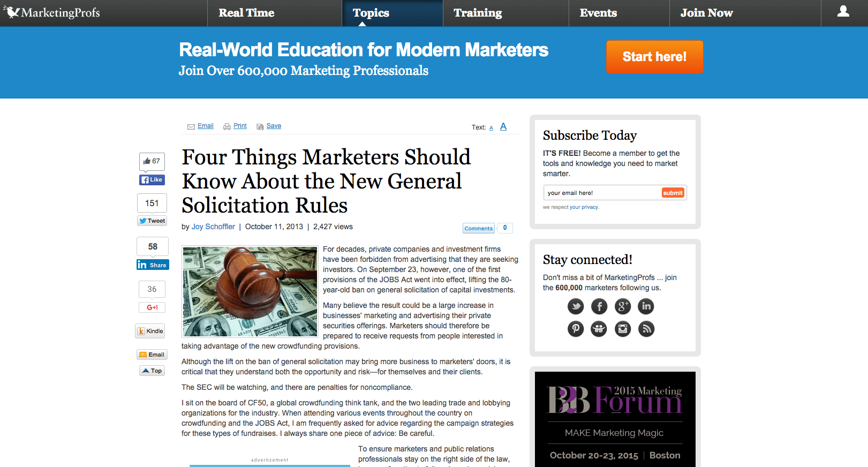Screen dimensions: 868x467
Task: Click the Pinterest social icon
Action: 576,329
